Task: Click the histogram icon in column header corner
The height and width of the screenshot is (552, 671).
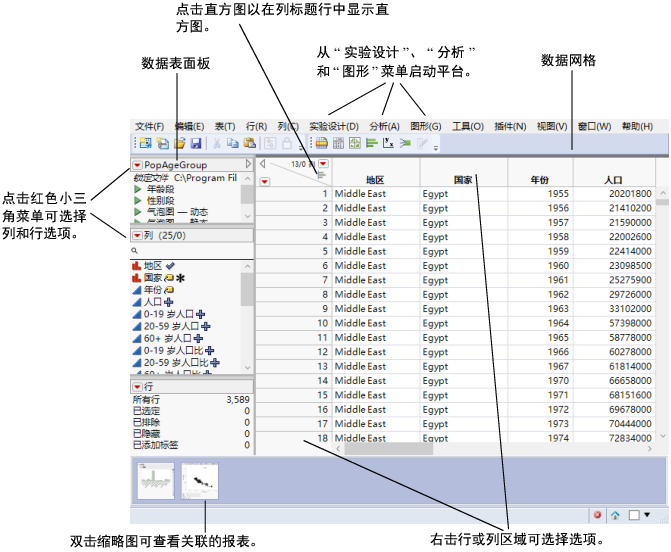Action: click(321, 175)
